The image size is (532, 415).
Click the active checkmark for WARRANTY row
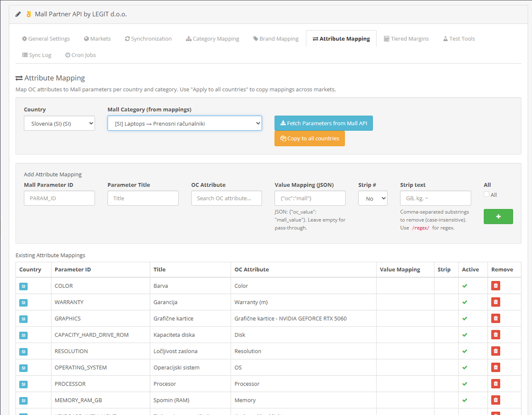(465, 302)
